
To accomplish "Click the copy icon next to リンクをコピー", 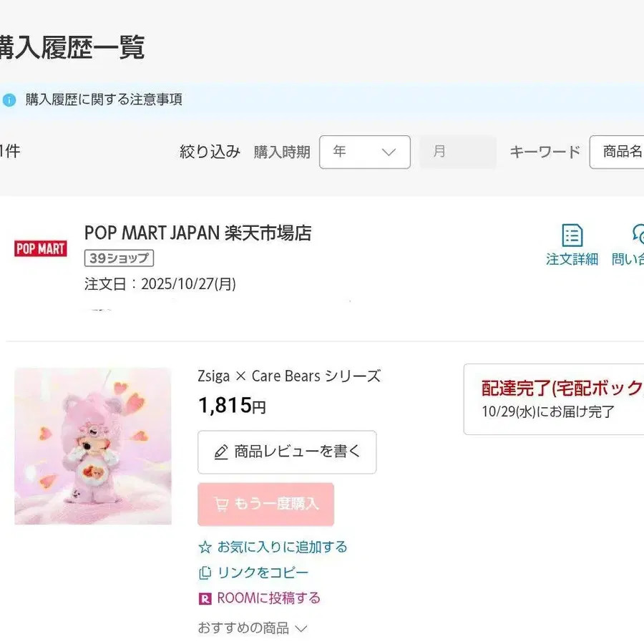I will [x=205, y=572].
